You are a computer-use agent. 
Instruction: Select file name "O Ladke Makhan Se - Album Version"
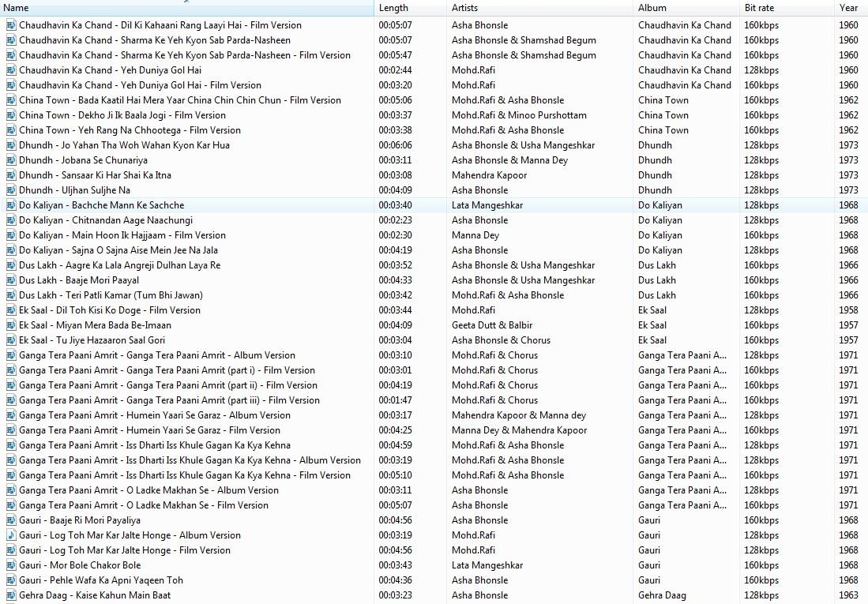[149, 490]
